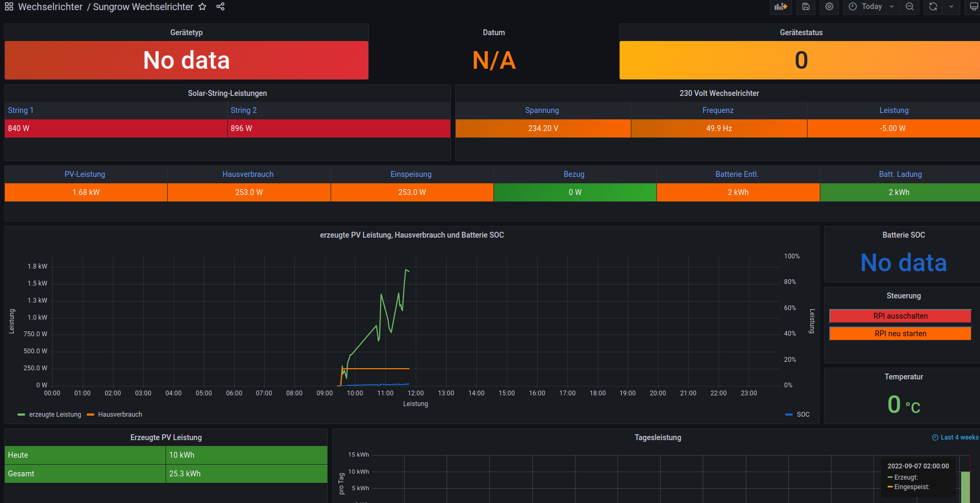Toggle the Hausverbrauch legend series

coord(120,415)
